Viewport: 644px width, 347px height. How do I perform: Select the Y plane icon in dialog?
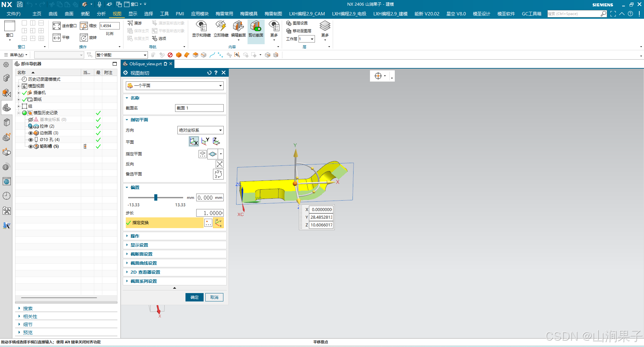click(x=205, y=142)
